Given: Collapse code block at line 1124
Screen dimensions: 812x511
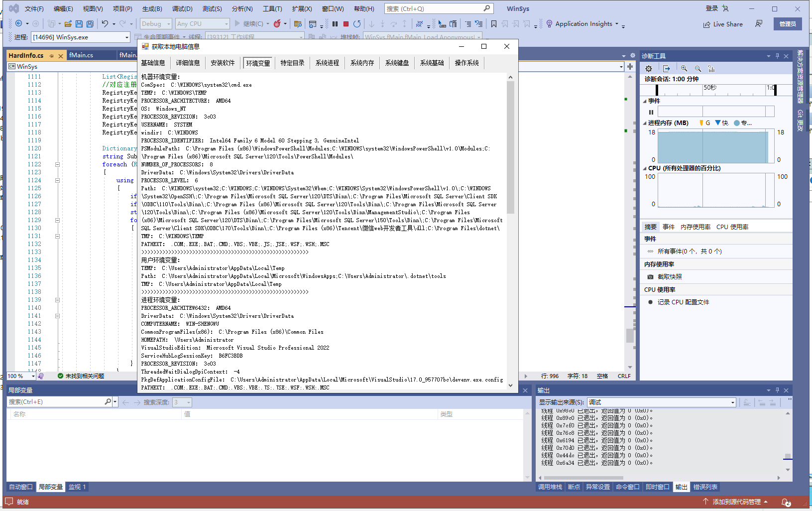Looking at the screenshot, I should point(57,180).
